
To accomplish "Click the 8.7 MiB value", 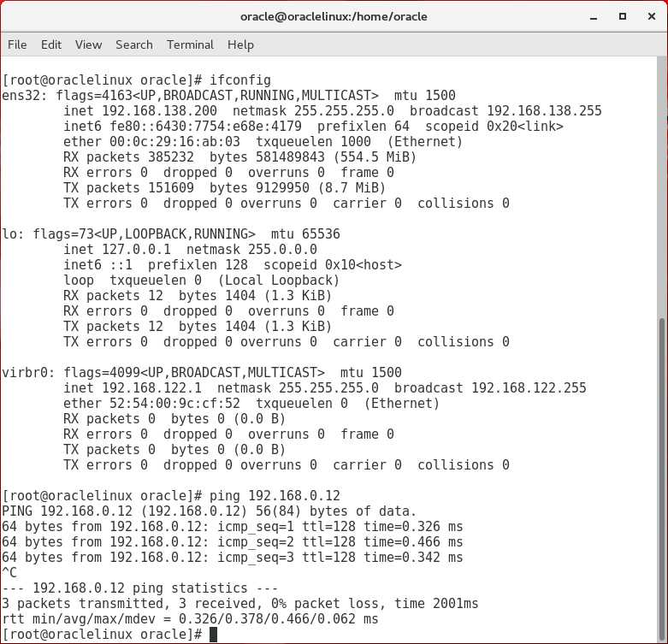I will coord(352,188).
